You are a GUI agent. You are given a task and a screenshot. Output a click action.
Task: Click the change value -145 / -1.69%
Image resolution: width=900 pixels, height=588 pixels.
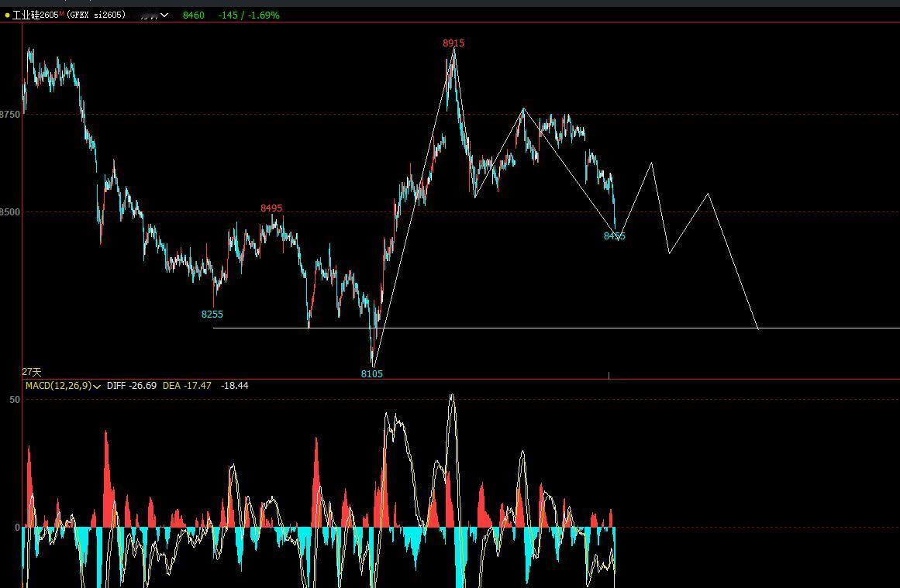pyautogui.click(x=249, y=15)
